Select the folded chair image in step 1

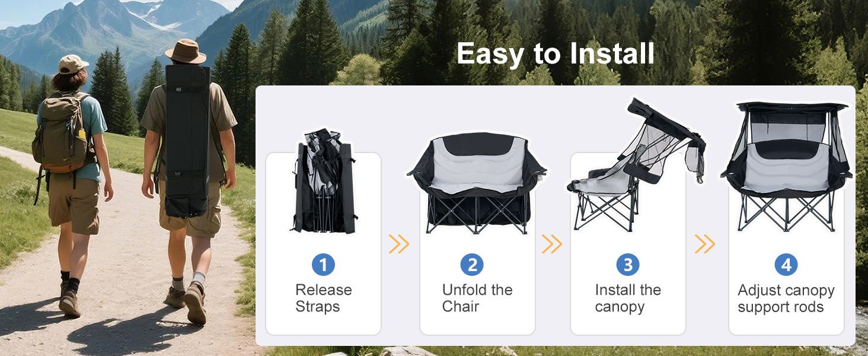[x=324, y=180]
